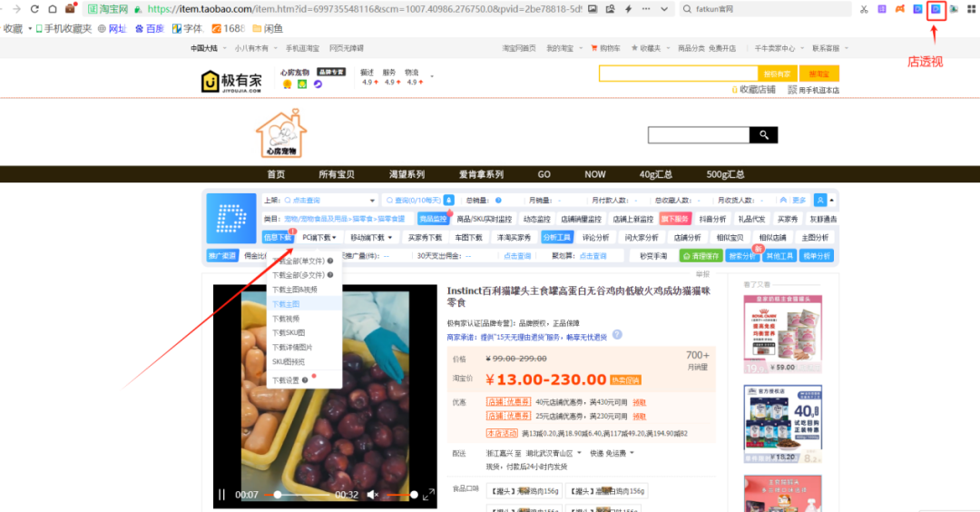Click 领取 for the 40元店铺优惠券

(x=639, y=402)
